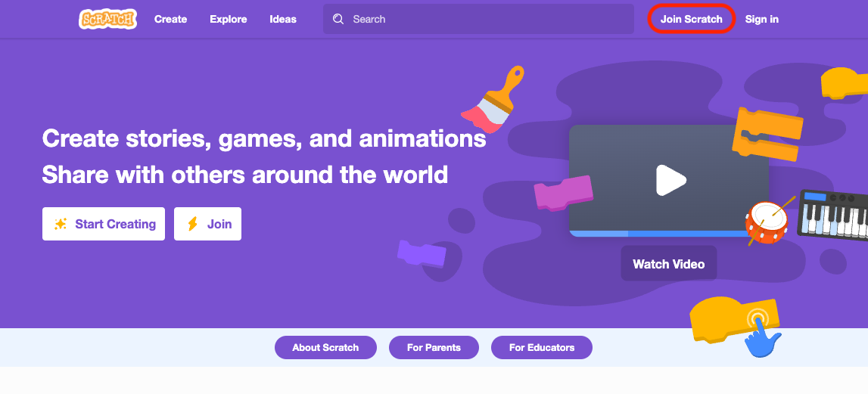Click the Sign in link
The image size is (868, 394).
[762, 20]
